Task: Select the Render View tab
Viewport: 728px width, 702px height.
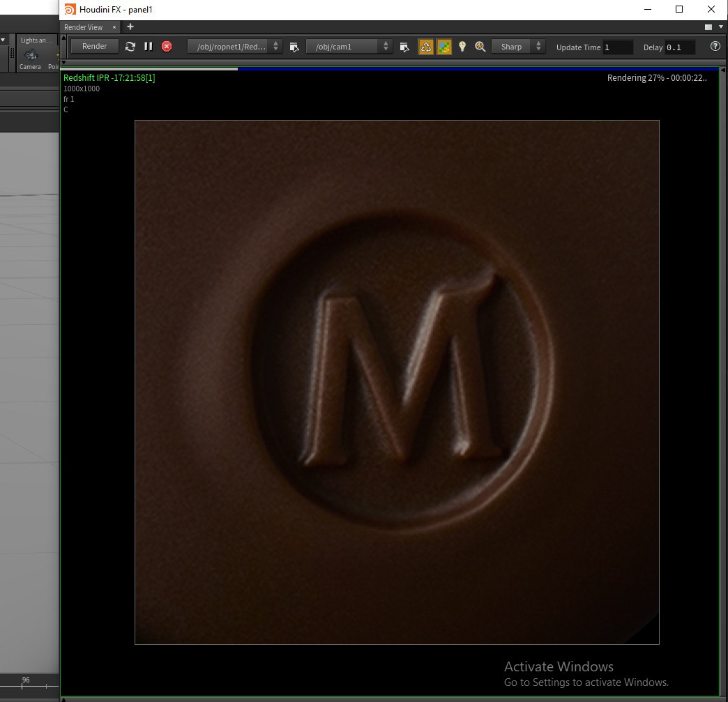Action: click(84, 27)
